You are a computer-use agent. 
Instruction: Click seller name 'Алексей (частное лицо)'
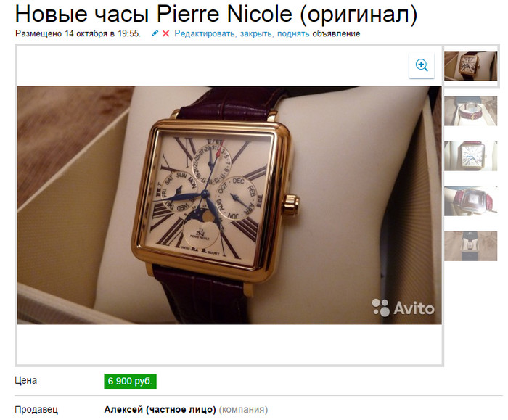(160, 410)
